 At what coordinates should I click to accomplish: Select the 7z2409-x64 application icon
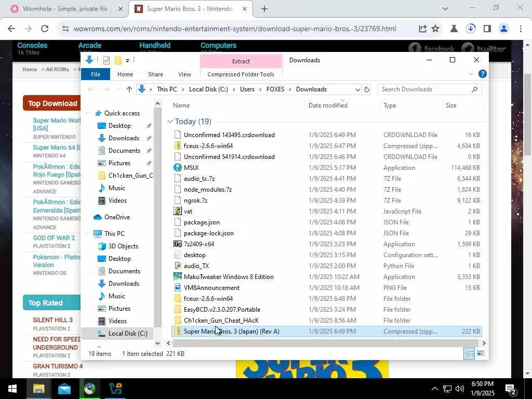178,244
